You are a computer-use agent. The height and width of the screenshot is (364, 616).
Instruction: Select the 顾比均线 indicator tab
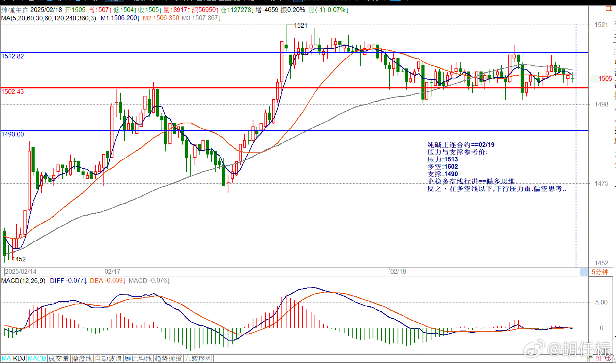click(138, 359)
